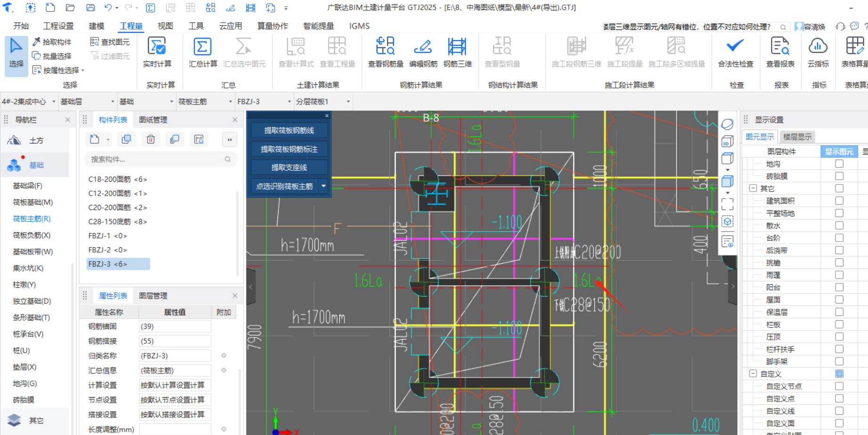868x435 pixels.
Task: Expand 按属性选择 dropdown arrow
Action: click(x=83, y=71)
